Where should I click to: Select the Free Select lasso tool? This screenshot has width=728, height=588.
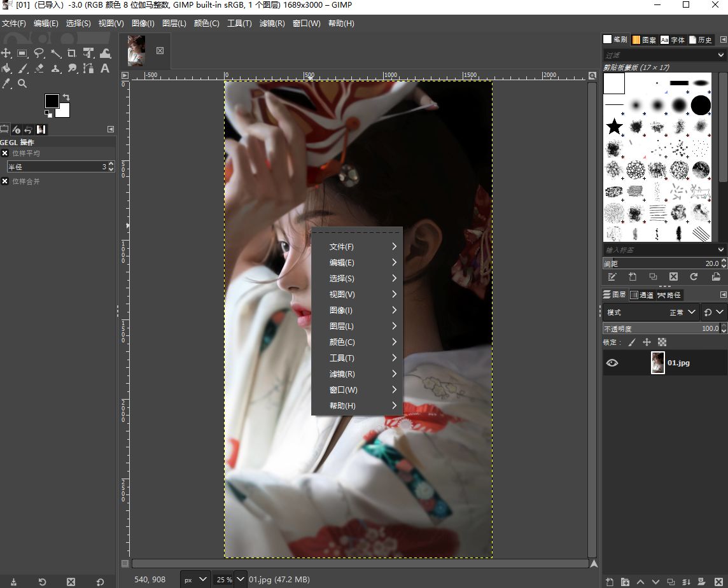pyautogui.click(x=39, y=53)
